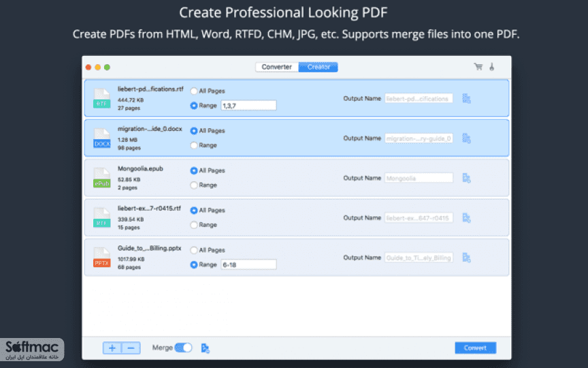Select file name Guide_to_...Billing.pptx
Screen dimensions: 588x368
149,248
